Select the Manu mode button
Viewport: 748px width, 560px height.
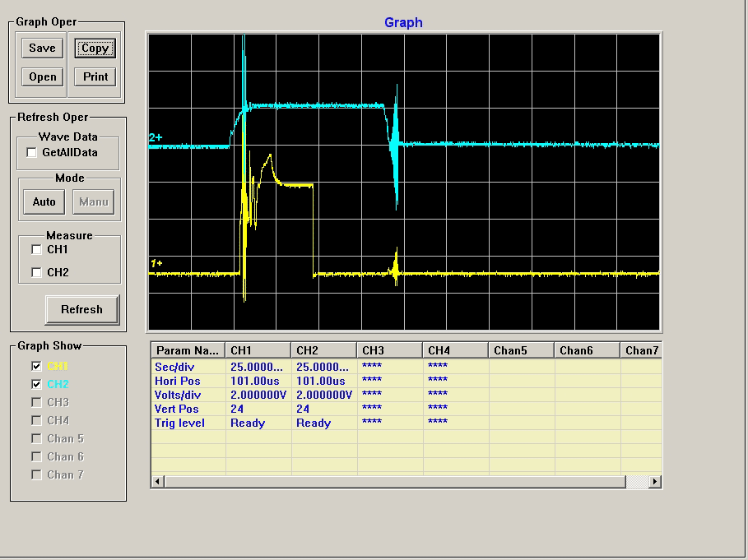point(94,202)
